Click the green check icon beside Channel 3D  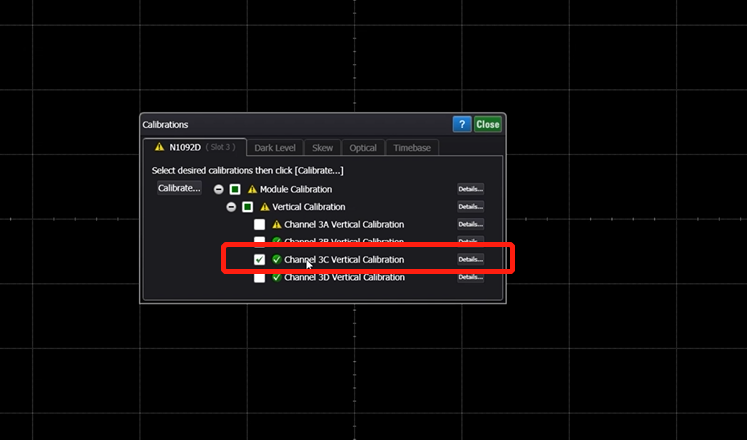277,277
